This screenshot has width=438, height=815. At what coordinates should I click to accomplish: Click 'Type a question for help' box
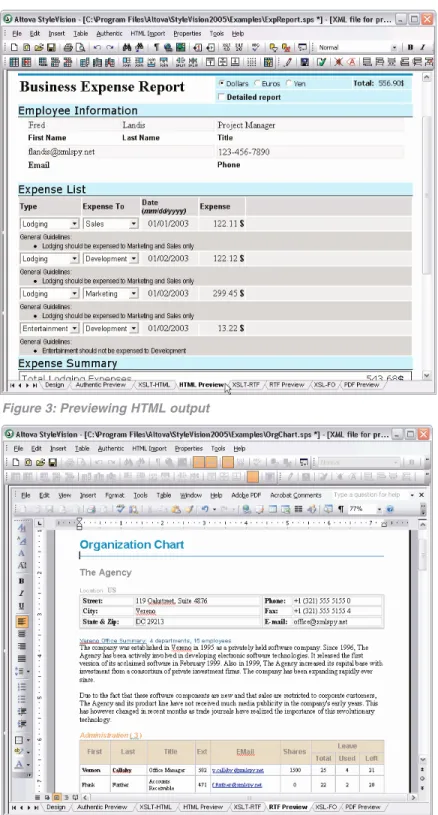pos(370,495)
